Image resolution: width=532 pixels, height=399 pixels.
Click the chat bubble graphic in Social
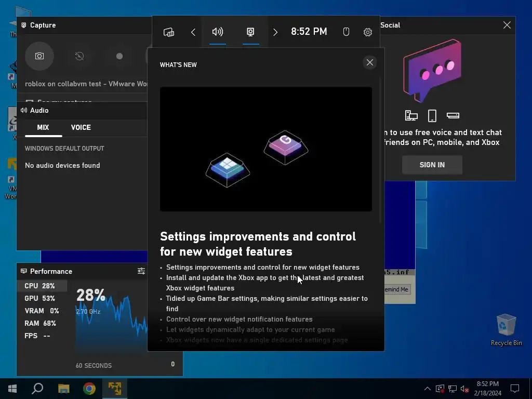click(432, 71)
